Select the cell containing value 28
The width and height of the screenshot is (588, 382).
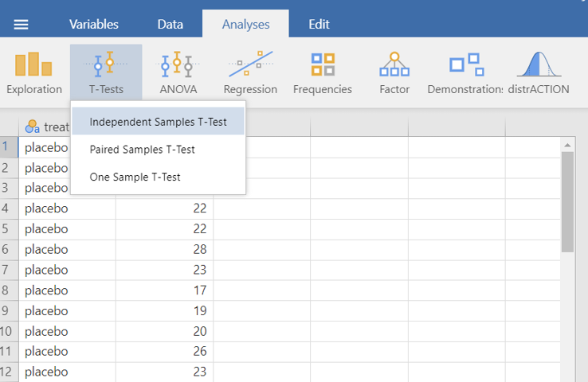tap(164, 250)
